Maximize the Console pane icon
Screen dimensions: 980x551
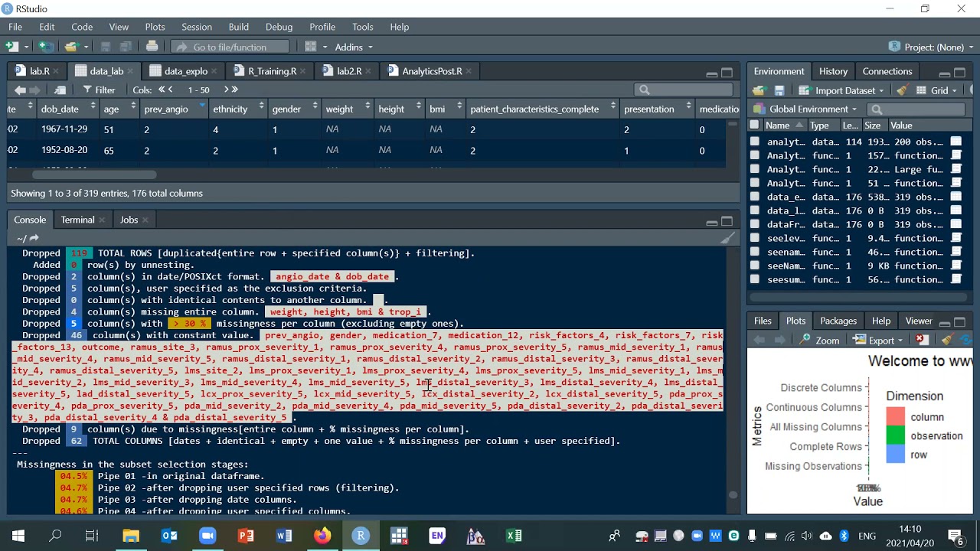(727, 221)
